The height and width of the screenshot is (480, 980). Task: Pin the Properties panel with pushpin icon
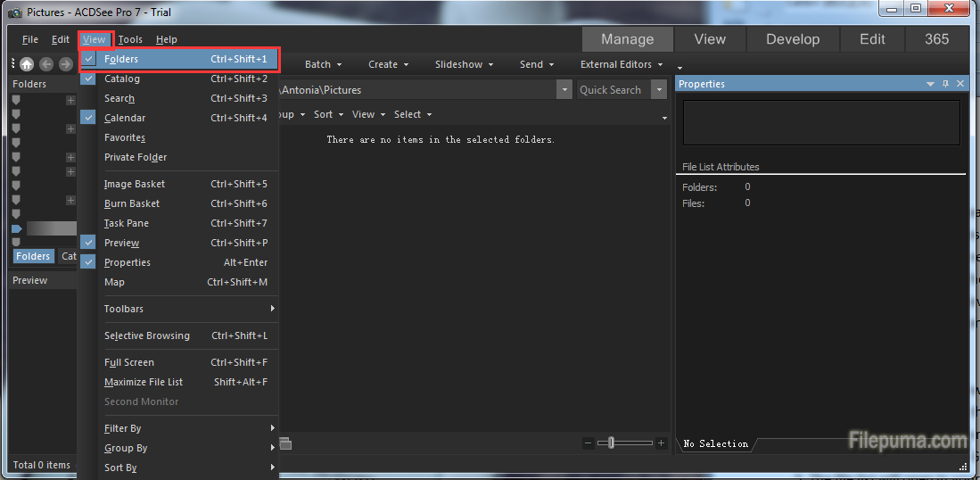click(x=946, y=84)
